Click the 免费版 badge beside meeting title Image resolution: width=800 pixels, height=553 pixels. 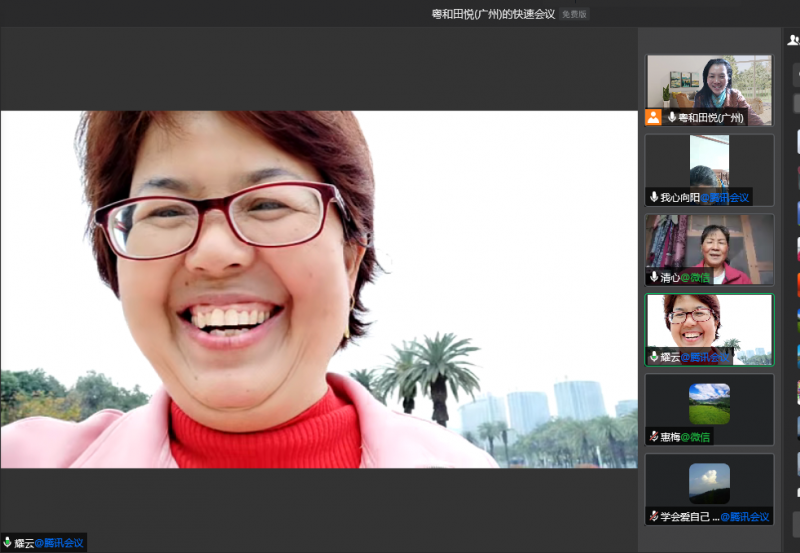point(574,15)
